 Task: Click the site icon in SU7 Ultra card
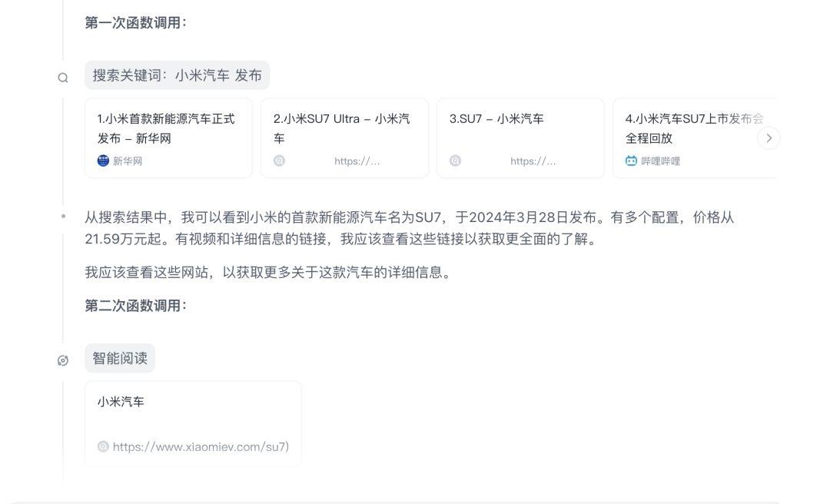coord(280,161)
